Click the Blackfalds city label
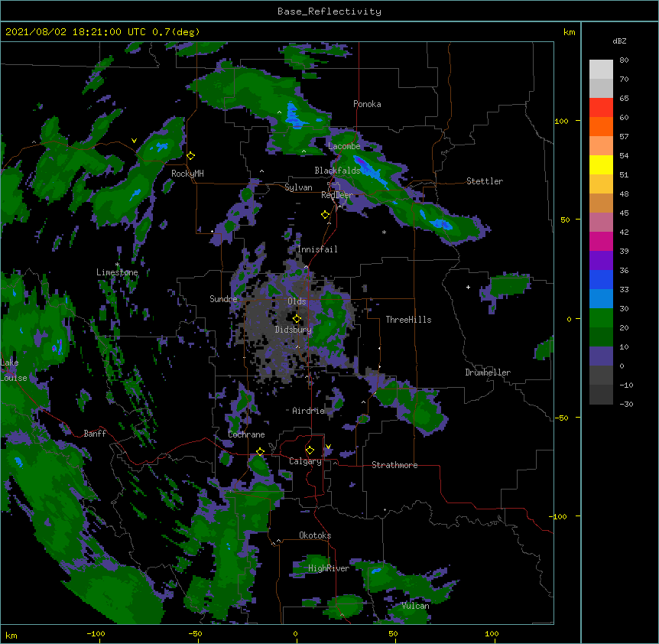The width and height of the screenshot is (659, 644). click(x=337, y=171)
